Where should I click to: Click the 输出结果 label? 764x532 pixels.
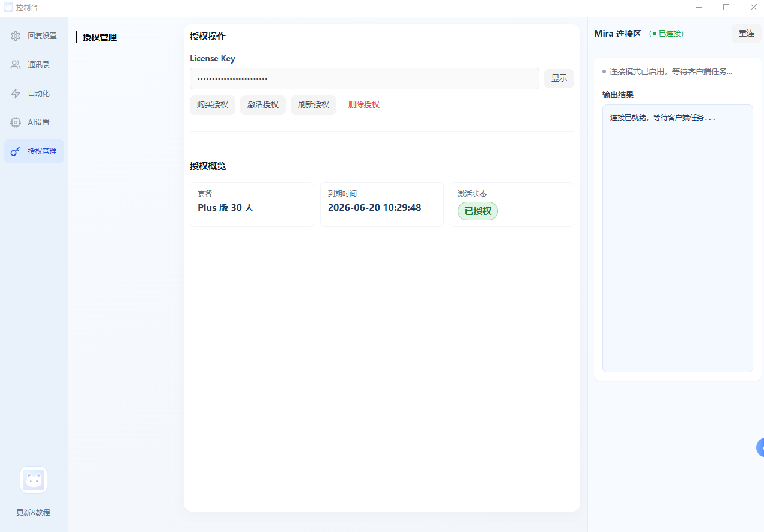pos(618,95)
